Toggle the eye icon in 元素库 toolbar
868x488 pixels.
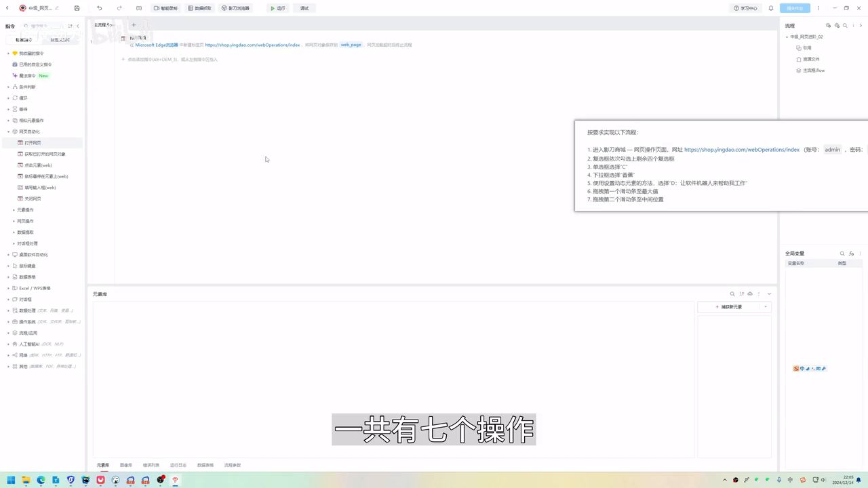749,293
